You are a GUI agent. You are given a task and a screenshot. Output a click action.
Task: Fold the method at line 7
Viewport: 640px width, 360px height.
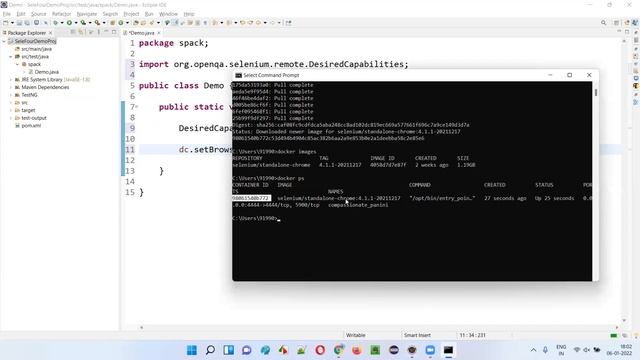pyautogui.click(x=137, y=107)
